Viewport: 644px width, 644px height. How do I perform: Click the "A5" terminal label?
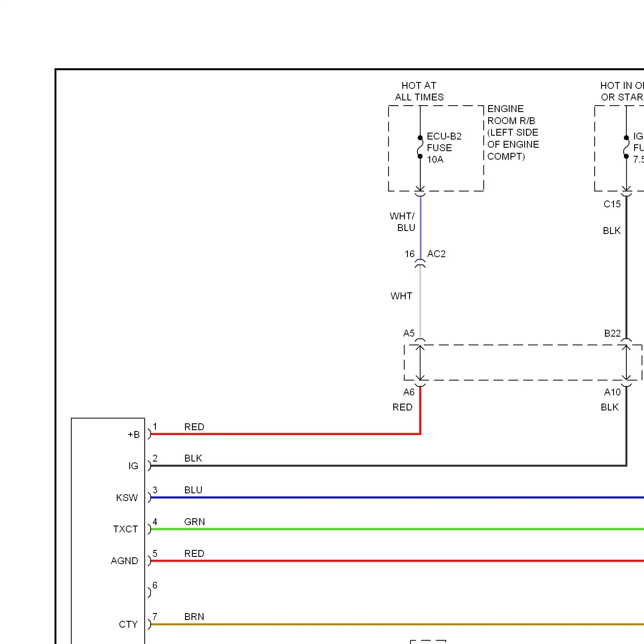pyautogui.click(x=409, y=334)
